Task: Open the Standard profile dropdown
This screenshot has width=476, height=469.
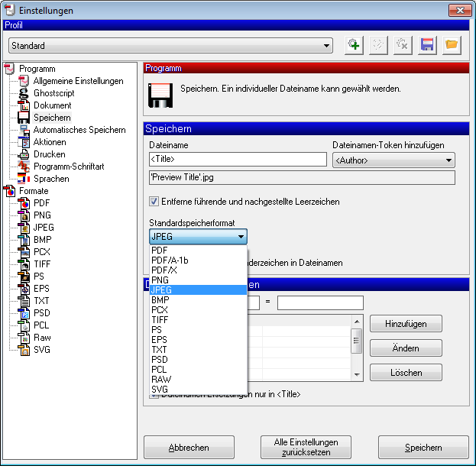Action: click(x=170, y=46)
